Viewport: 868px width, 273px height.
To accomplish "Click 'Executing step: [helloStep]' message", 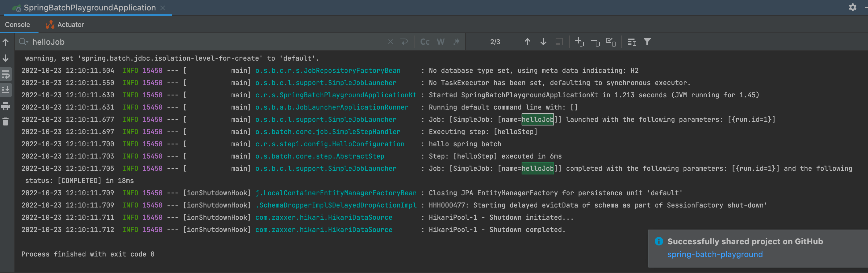I will (x=483, y=132).
